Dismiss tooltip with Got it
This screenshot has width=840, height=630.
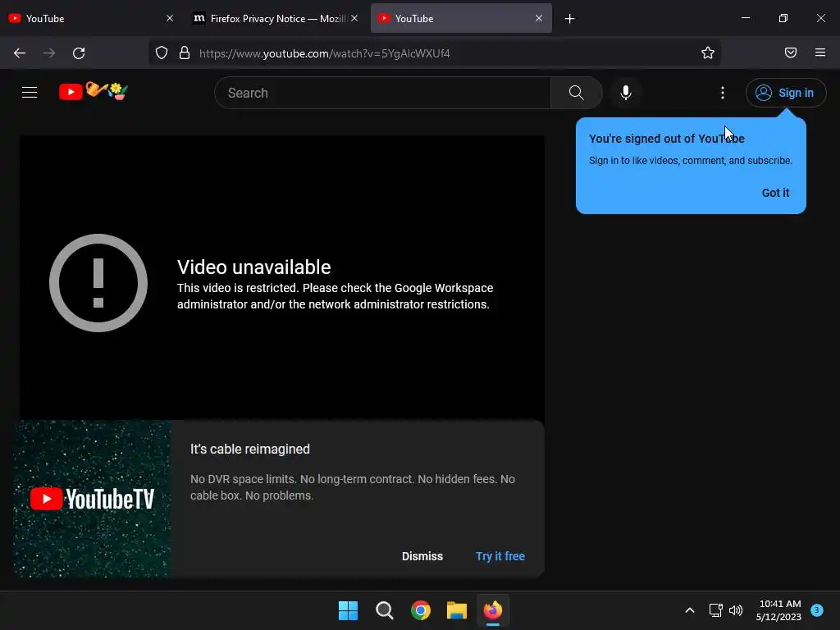(x=775, y=193)
